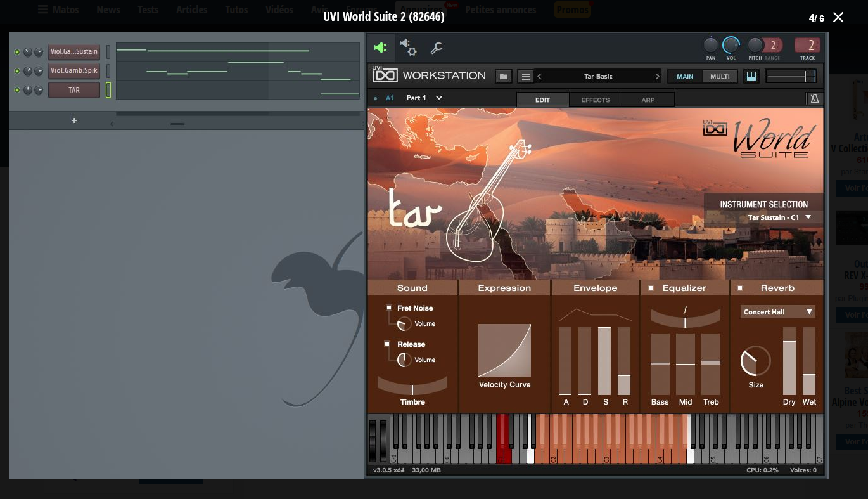Toggle the Fret Noise checkbox

(389, 308)
